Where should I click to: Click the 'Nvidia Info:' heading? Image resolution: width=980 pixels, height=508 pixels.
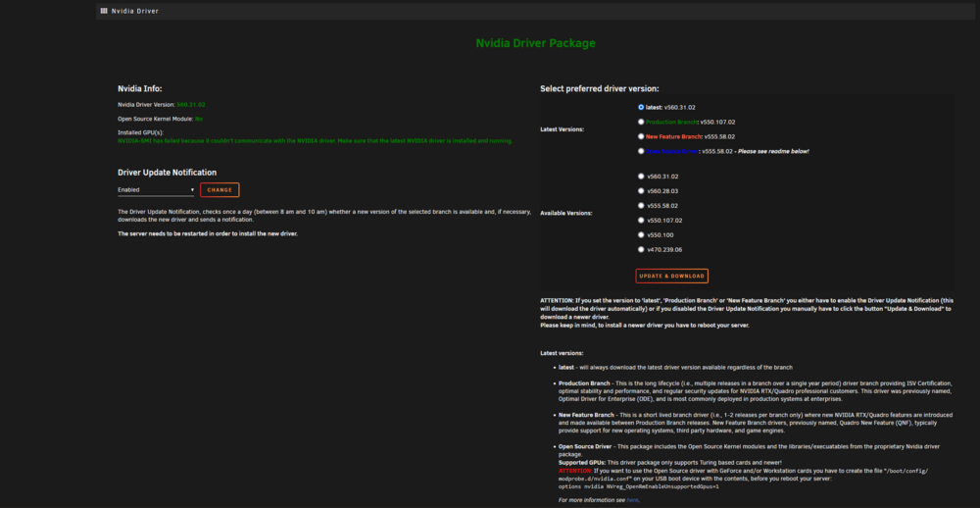click(140, 89)
